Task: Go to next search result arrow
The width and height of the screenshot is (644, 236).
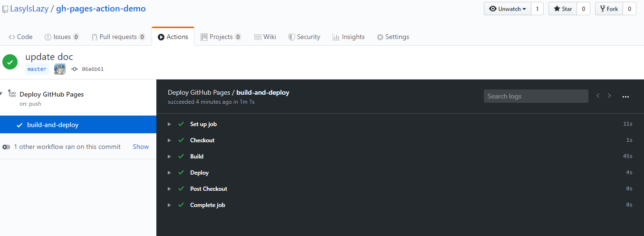Action: 610,96
